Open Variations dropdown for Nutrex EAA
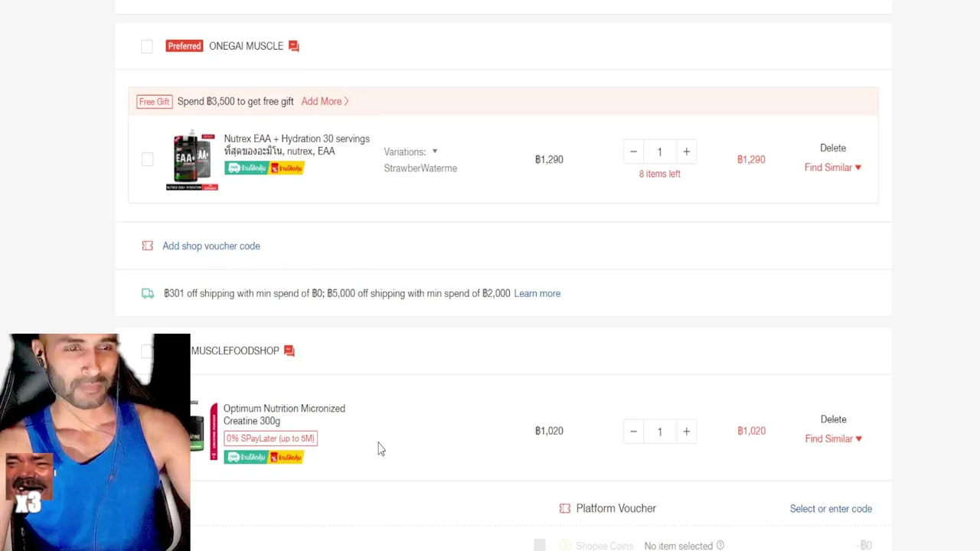The height and width of the screenshot is (551, 980). (x=411, y=152)
